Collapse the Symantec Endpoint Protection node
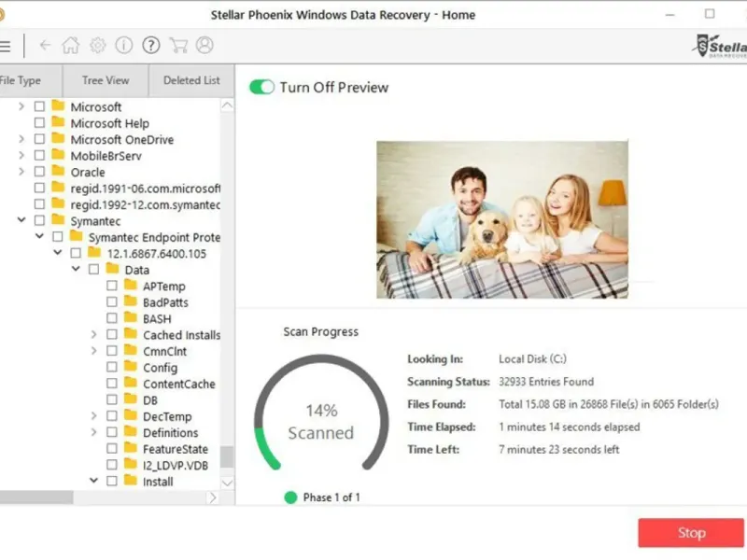 (39, 236)
